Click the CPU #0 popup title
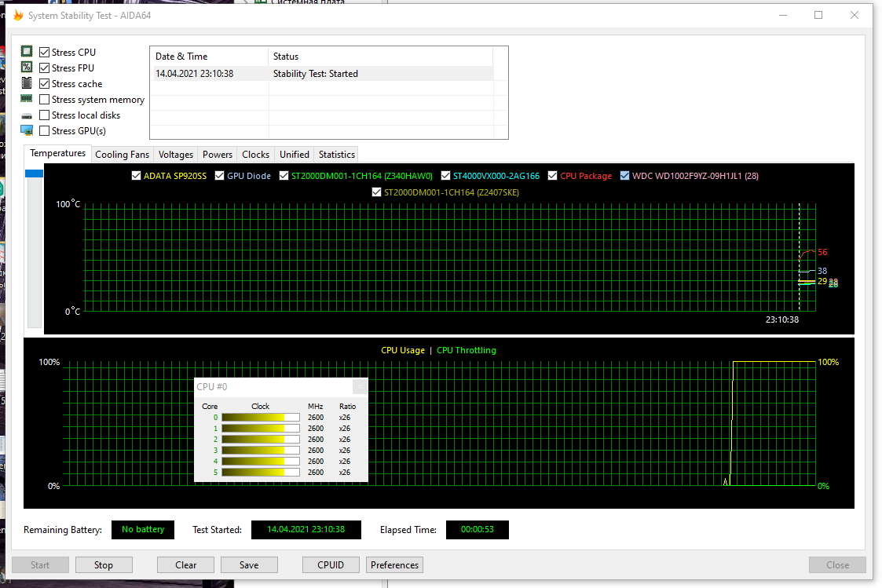 pos(212,387)
